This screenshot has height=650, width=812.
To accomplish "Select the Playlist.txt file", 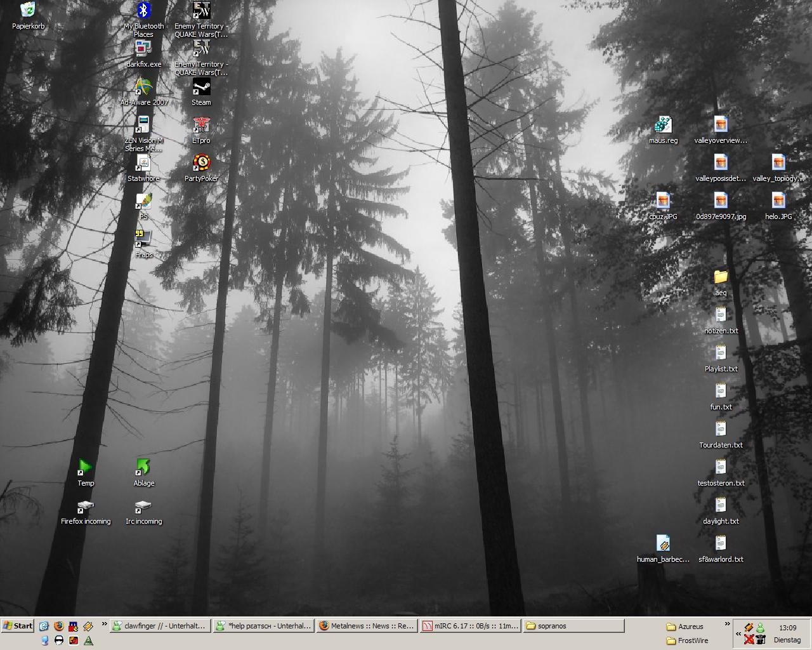I will tap(721, 358).
